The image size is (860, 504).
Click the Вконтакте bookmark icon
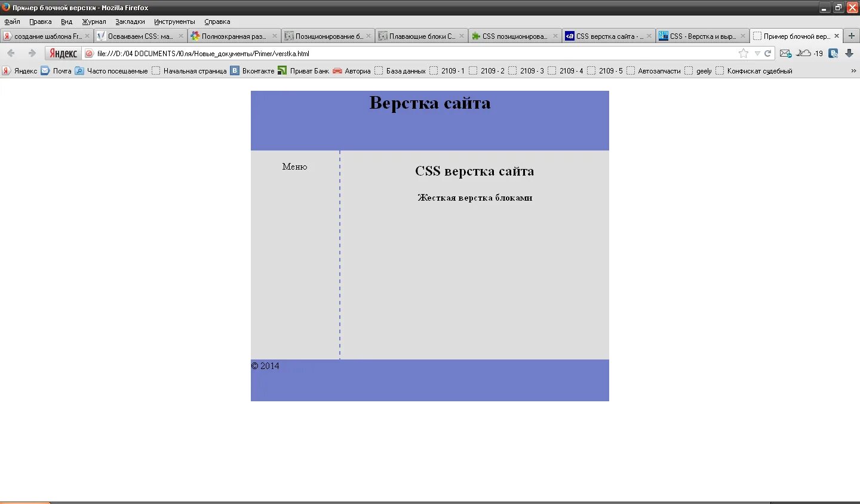233,70
